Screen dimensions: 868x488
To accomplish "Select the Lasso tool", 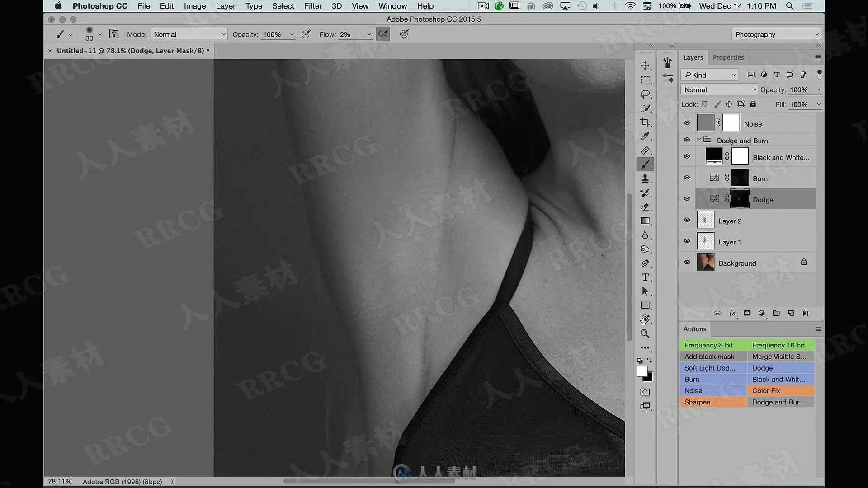I will (x=645, y=94).
